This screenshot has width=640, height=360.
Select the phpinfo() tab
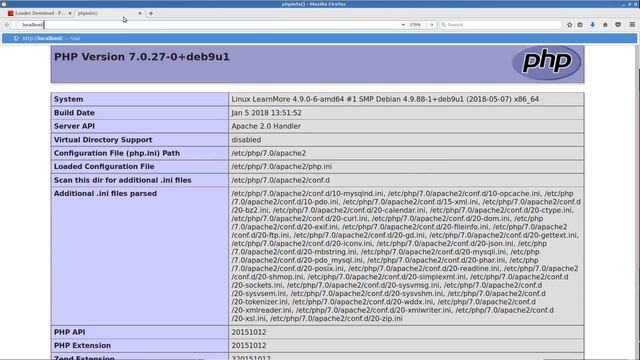(x=109, y=13)
